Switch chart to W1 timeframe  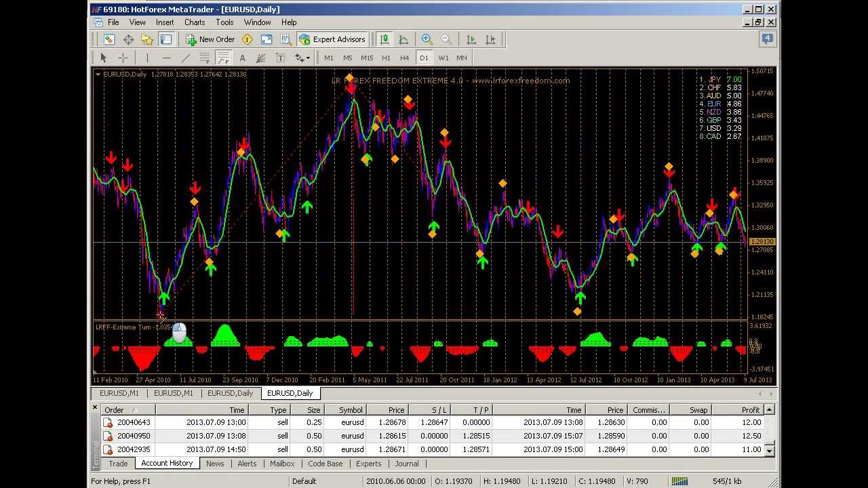pos(443,58)
